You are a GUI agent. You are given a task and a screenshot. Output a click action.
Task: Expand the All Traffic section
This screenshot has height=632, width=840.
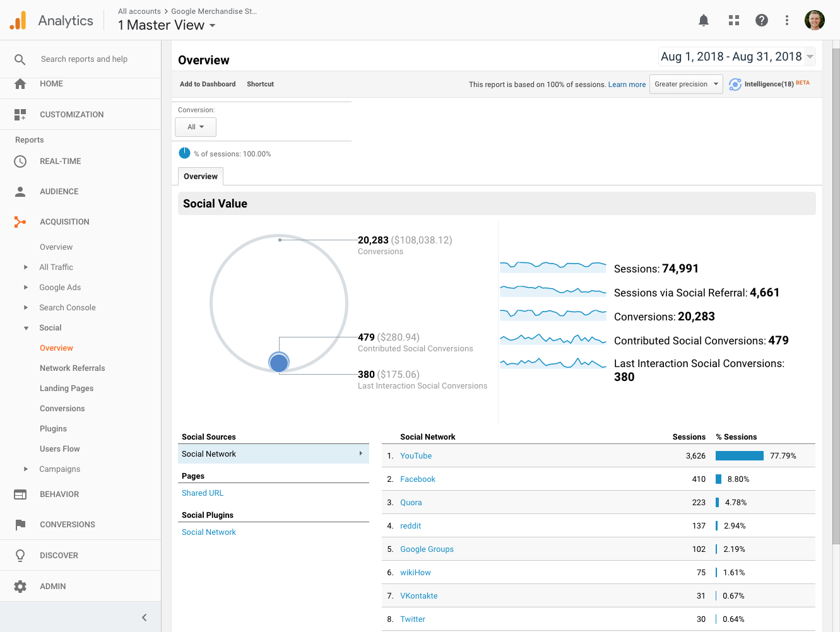coord(26,267)
